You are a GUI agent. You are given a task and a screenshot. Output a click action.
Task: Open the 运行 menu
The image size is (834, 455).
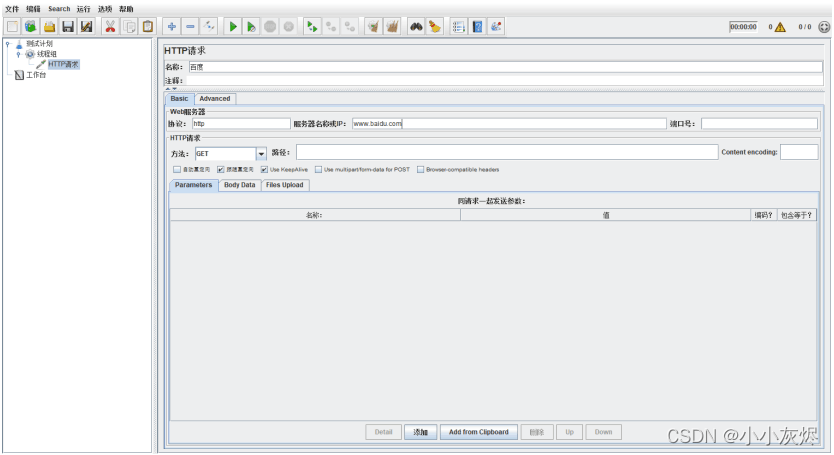[84, 9]
